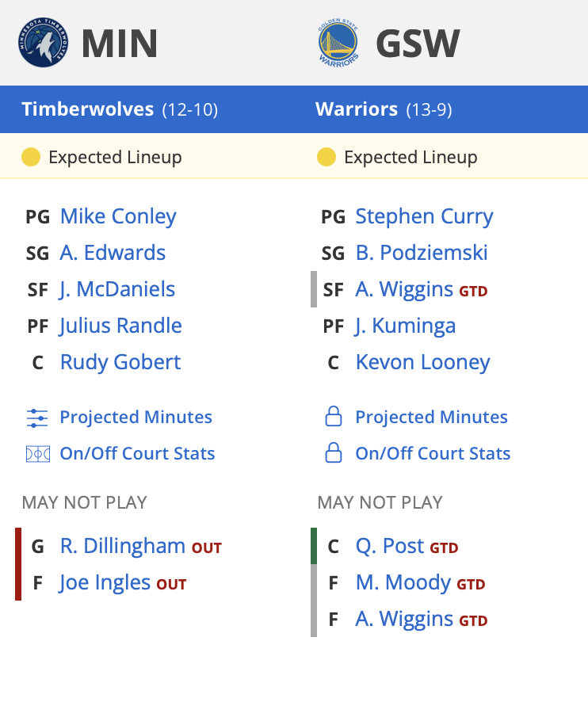This screenshot has height=702, width=588.
Task: Click the Golden State Warriors team logo
Action: 338,43
